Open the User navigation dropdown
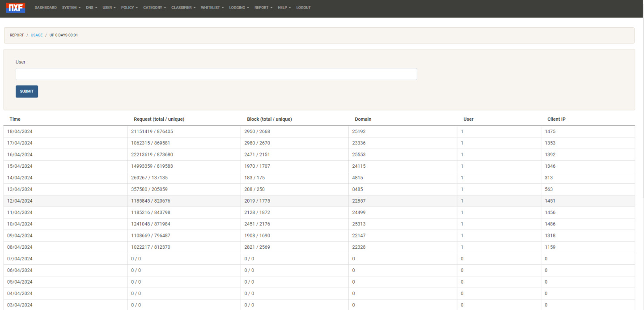Image resolution: width=644 pixels, height=310 pixels. point(109,8)
